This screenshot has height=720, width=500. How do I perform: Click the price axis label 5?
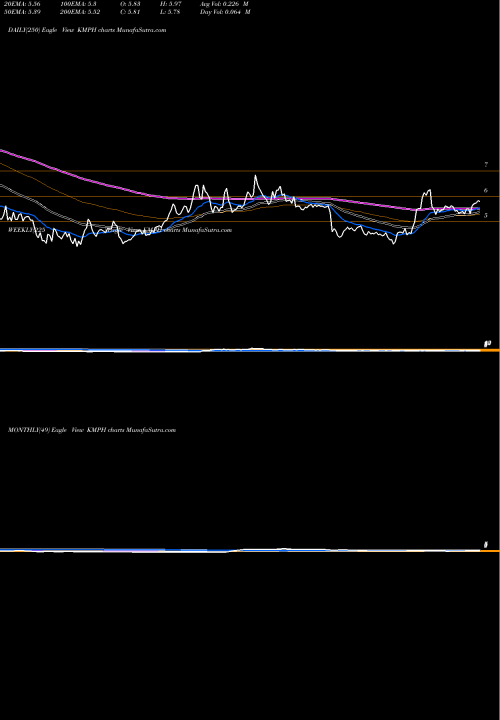coord(486,215)
